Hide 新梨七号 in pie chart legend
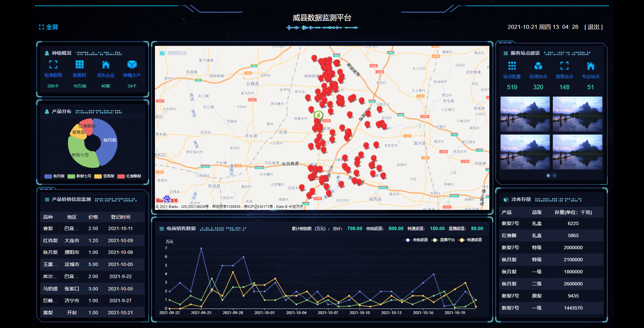This screenshot has height=328, width=644. point(79,176)
